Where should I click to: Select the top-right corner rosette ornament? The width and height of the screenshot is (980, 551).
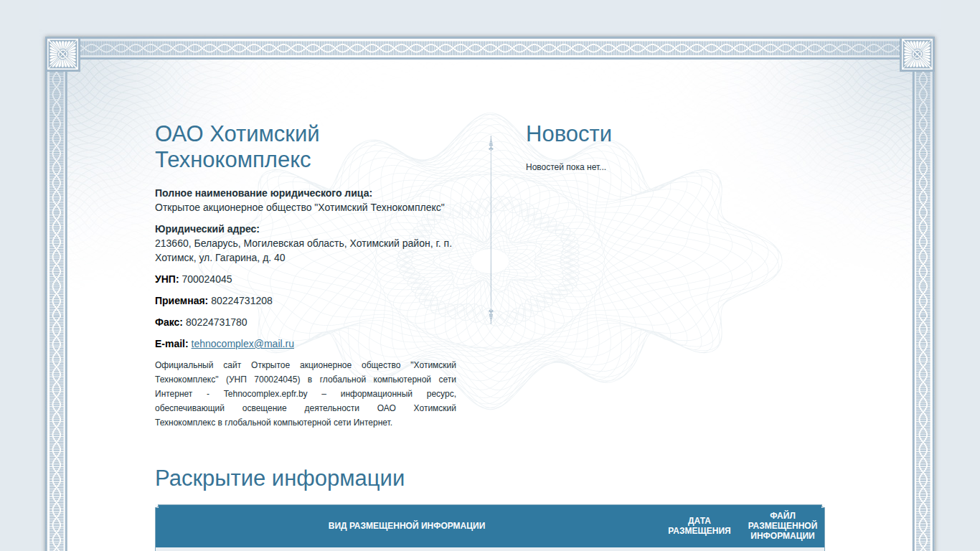coord(916,54)
